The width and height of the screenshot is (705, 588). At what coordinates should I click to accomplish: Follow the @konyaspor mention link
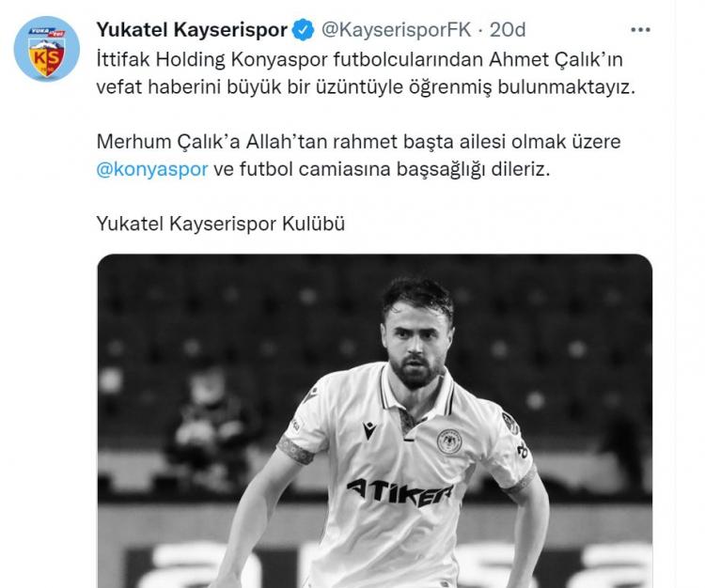point(152,169)
